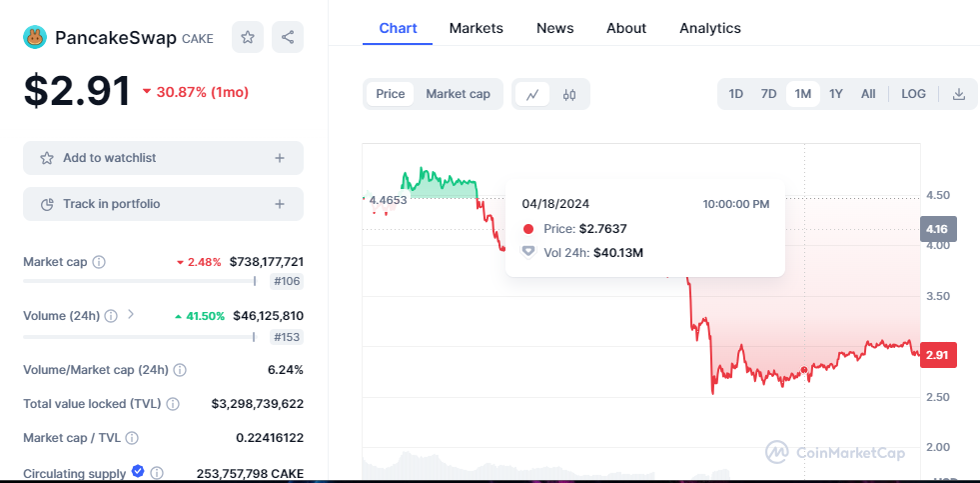The width and height of the screenshot is (980, 483).
Task: Toggle LOG scale on chart
Action: pos(913,94)
